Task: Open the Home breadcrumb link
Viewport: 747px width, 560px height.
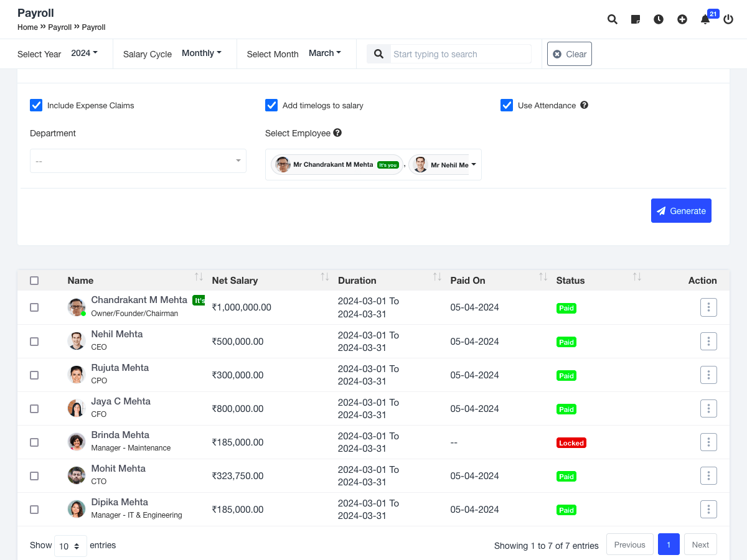Action: (x=27, y=27)
